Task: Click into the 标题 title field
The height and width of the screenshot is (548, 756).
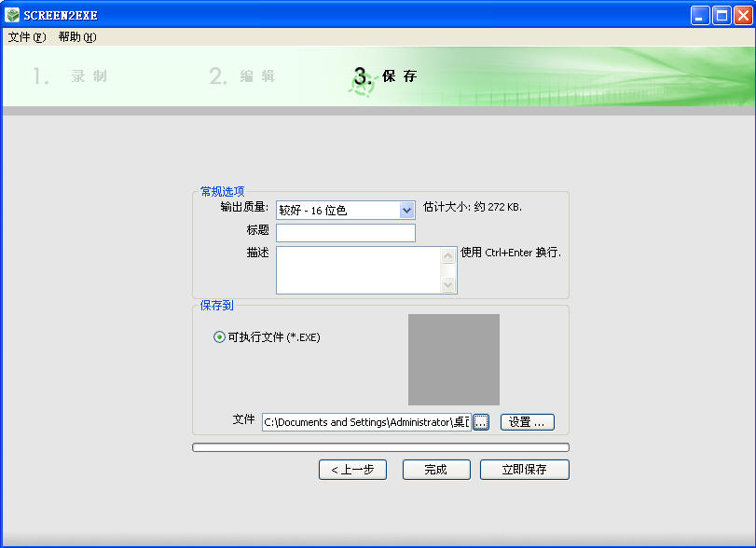Action: 346,233
